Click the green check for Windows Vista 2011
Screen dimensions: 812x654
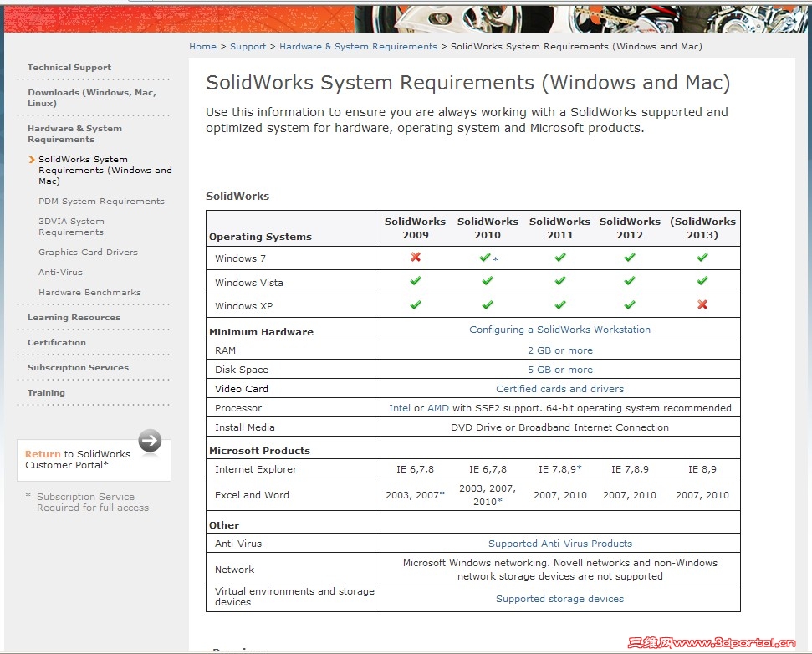559,281
